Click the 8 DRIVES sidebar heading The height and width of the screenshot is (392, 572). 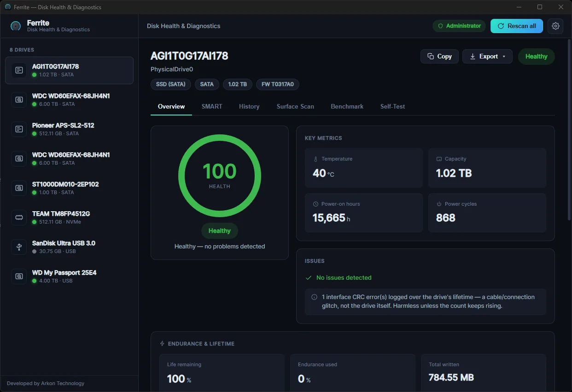click(x=22, y=50)
